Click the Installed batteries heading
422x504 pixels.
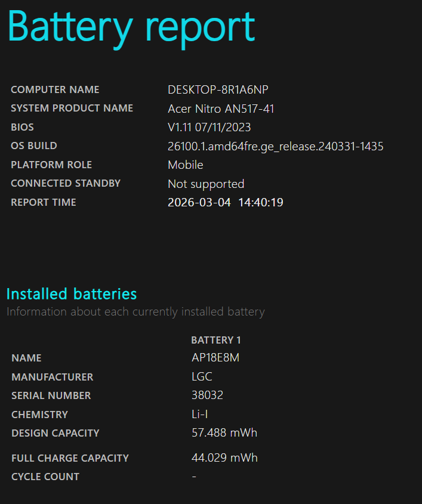72,294
